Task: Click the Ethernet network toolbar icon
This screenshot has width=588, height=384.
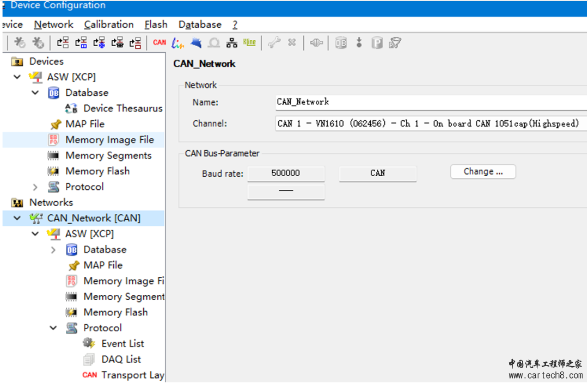Action: pos(232,43)
